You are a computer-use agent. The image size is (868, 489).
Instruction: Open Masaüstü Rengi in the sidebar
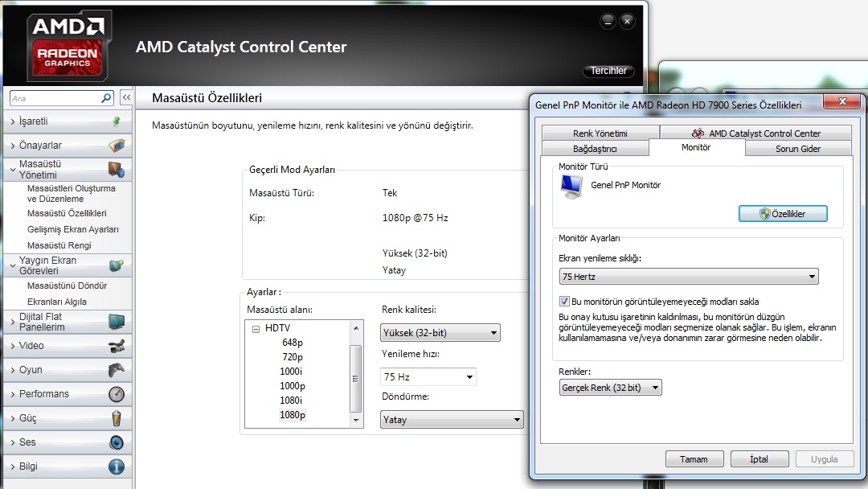(x=59, y=245)
